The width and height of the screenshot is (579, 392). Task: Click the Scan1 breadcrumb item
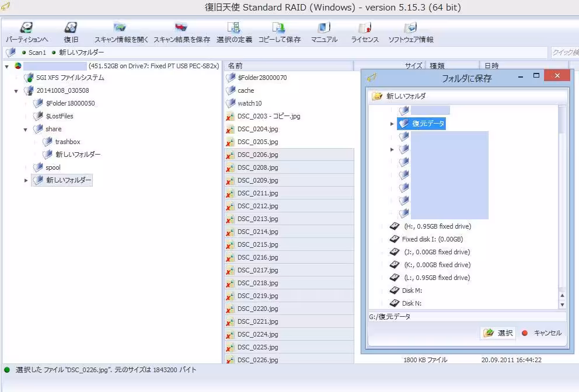pyautogui.click(x=37, y=52)
